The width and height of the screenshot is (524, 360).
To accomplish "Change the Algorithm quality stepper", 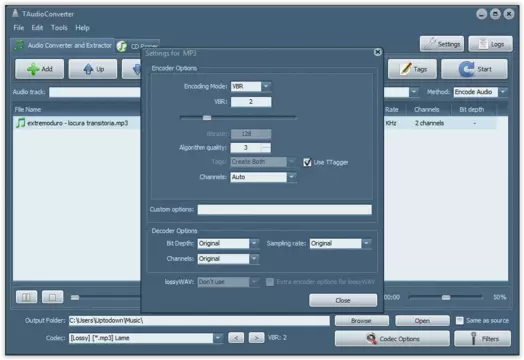I will 266,148.
